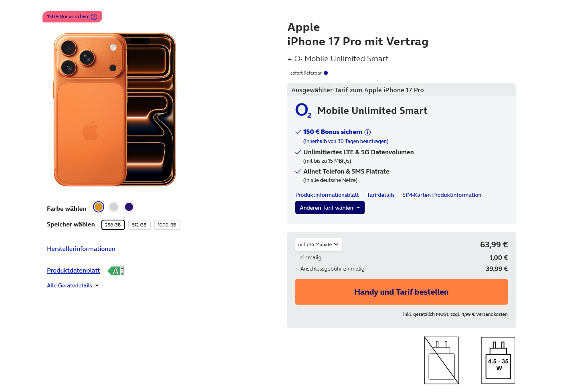Screen dimensions: 561x392
Task: Open the Produktinformationsblatt link
Action: click(327, 195)
